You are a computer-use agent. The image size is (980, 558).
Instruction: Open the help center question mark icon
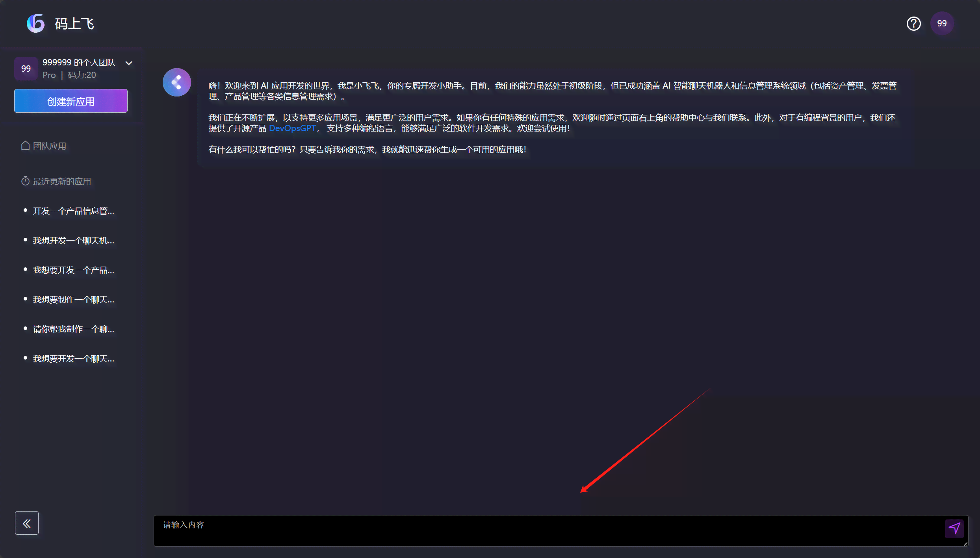tap(913, 24)
